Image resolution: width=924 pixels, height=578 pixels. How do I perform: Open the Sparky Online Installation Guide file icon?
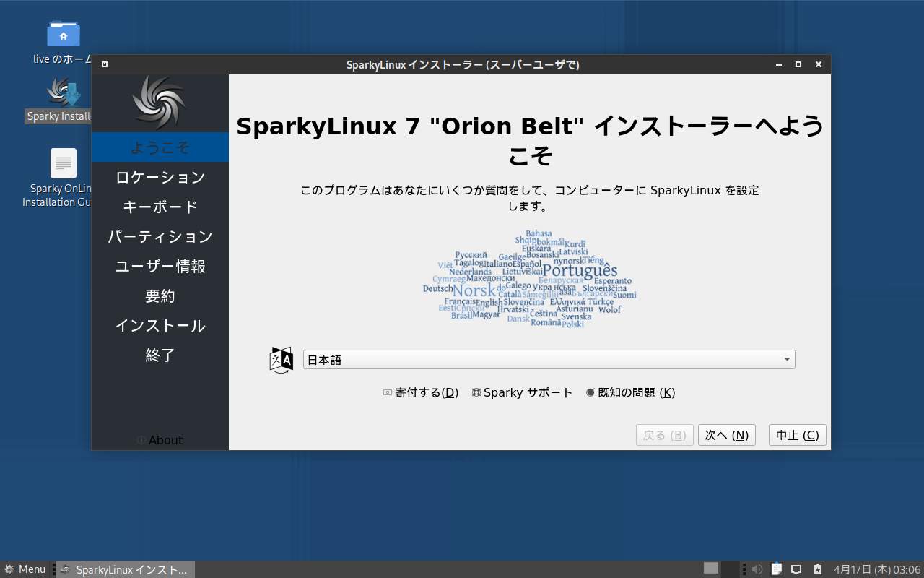[64, 163]
